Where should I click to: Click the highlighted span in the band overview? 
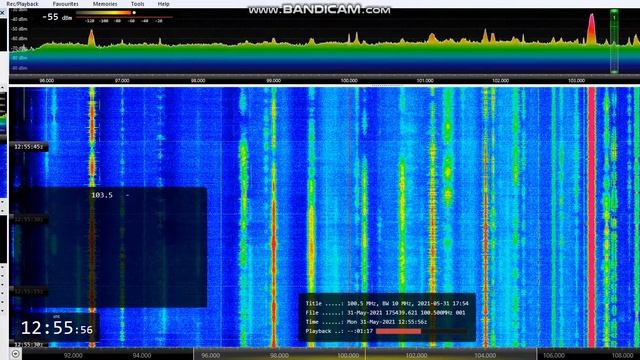pos(365,354)
